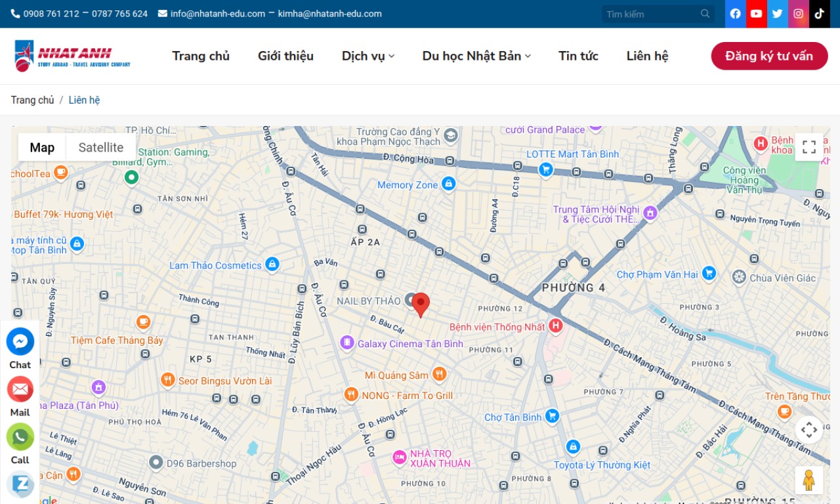Click the NONG - Farm To Grill marker
Image resolution: width=840 pixels, height=504 pixels.
pyautogui.click(x=351, y=394)
